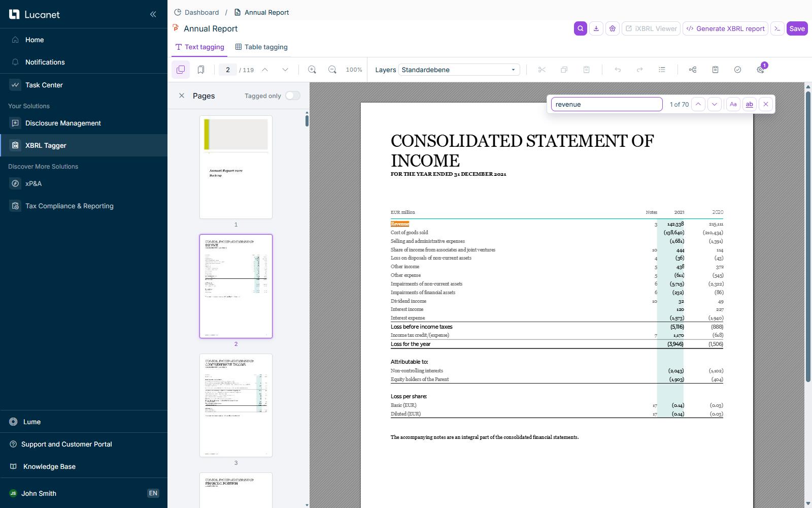Zoom out of the document
812x508 pixels.
tap(332, 70)
